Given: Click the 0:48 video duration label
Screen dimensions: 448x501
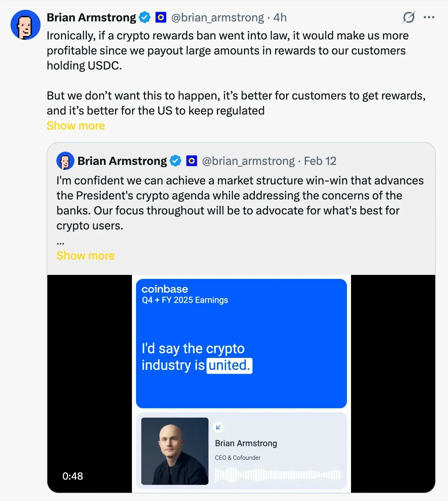Looking at the screenshot, I should (x=73, y=476).
